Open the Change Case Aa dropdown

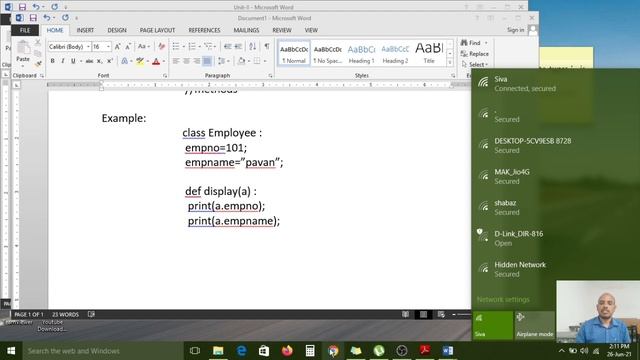click(144, 47)
